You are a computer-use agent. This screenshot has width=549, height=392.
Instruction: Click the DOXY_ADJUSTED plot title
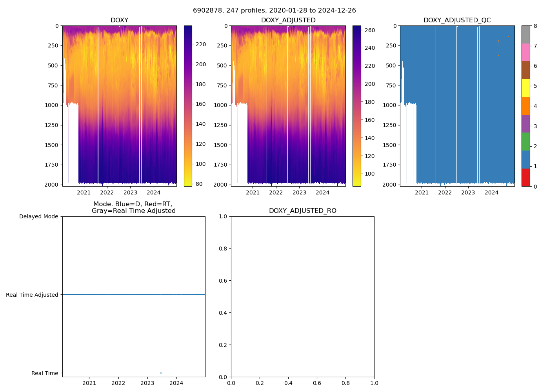tap(288, 20)
